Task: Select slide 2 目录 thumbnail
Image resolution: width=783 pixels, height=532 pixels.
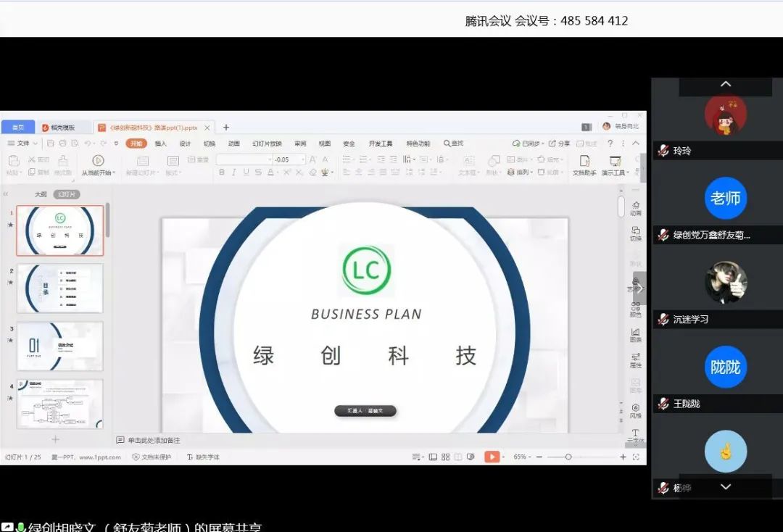Action: 60,288
